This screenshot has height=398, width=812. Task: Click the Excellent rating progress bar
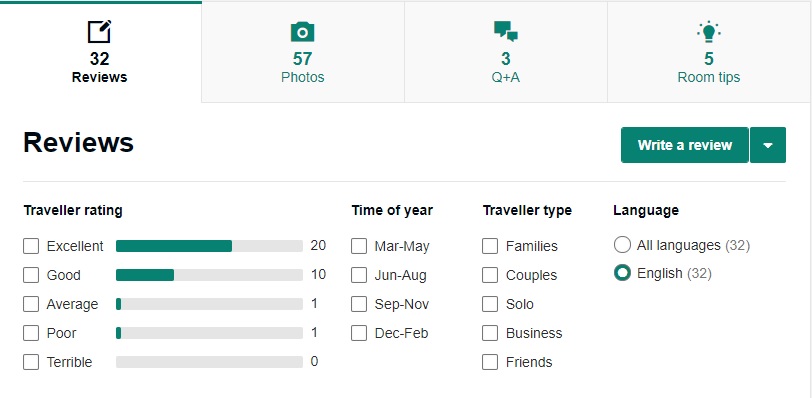click(209, 246)
